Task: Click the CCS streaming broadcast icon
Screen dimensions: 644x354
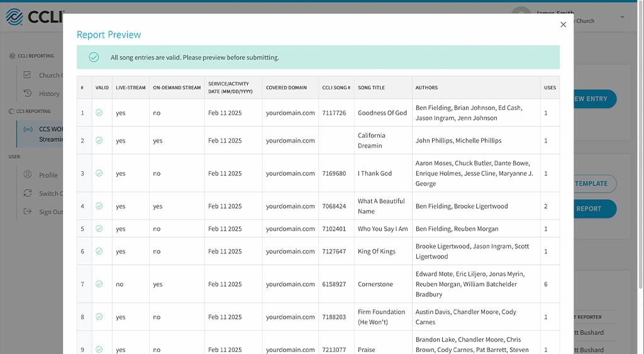Action: 28,130
